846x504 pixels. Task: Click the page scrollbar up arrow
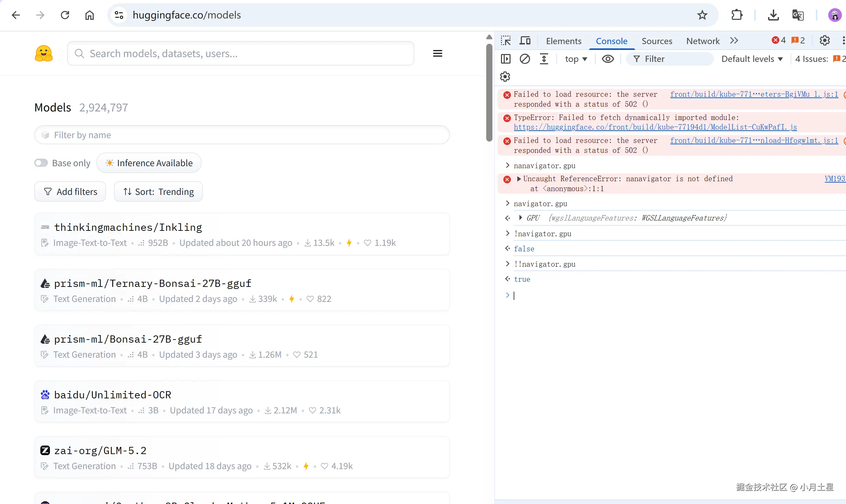(x=489, y=37)
